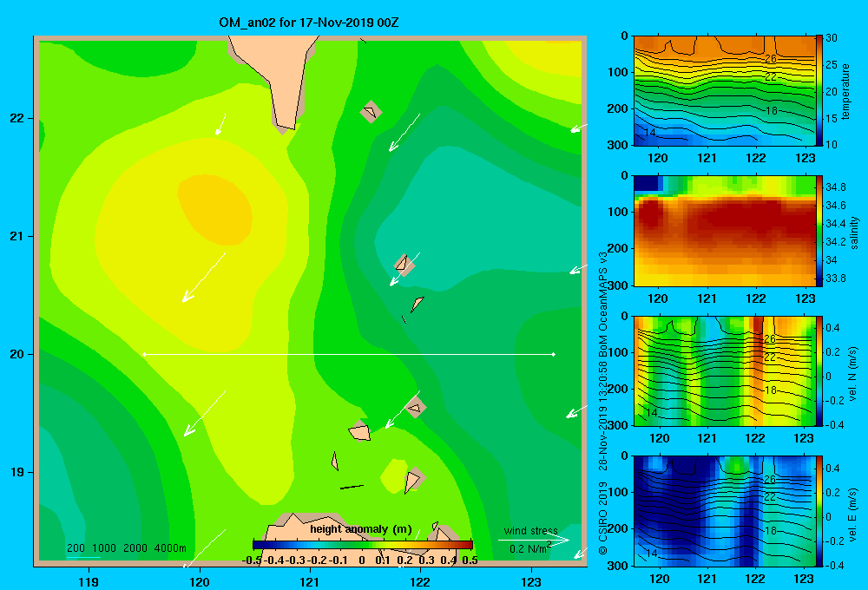
Task: Click the dark blue low-salinity patch in salinity panel
Action: (648, 183)
